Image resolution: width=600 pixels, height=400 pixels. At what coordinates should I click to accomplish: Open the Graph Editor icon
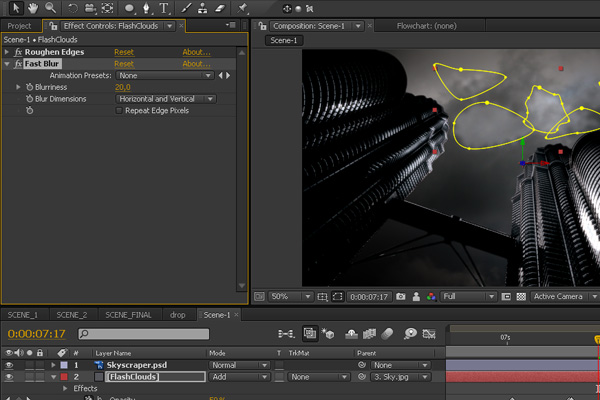pyautogui.click(x=429, y=334)
